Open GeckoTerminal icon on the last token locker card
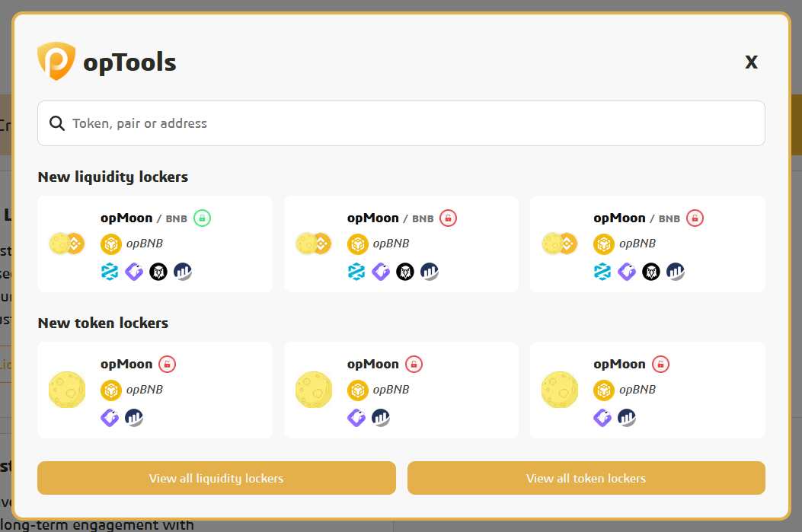Image resolution: width=802 pixels, height=532 pixels. tap(602, 418)
